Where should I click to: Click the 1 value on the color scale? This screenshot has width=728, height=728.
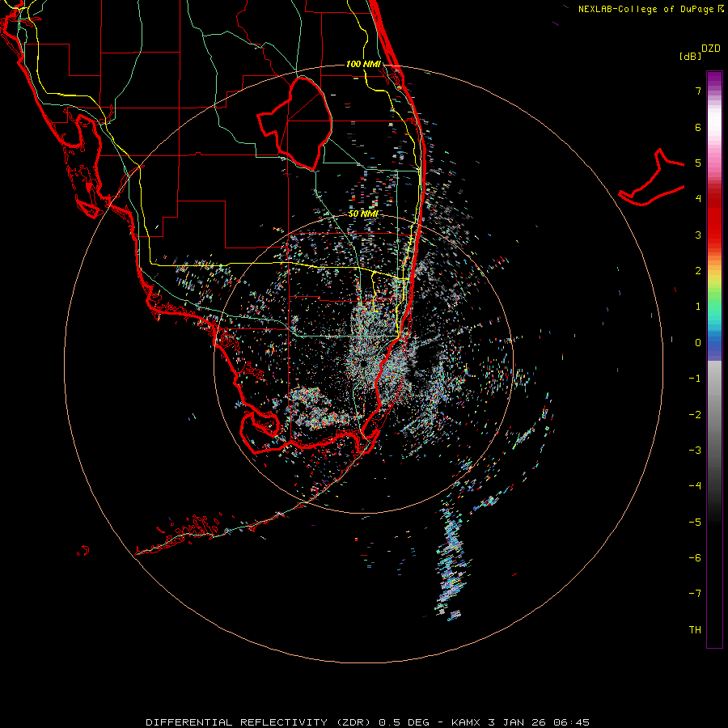pyautogui.click(x=698, y=307)
